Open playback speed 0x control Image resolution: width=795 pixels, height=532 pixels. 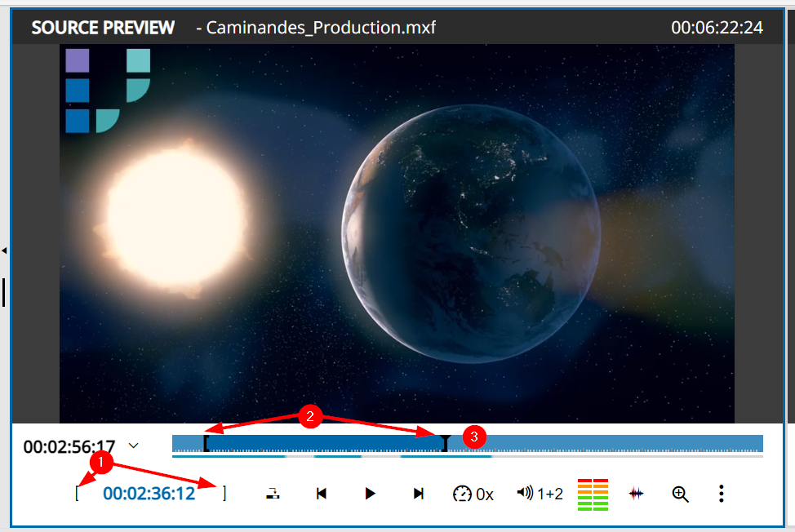pos(473,494)
